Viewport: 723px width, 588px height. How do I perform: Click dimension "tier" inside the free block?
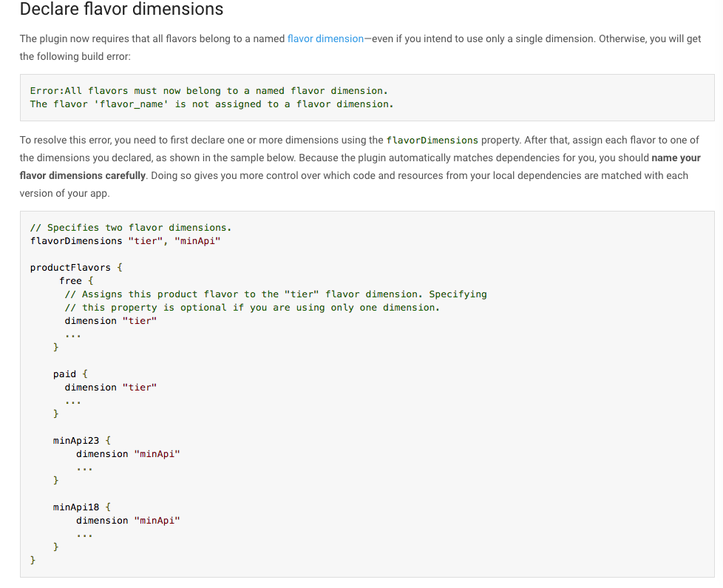tap(111, 321)
